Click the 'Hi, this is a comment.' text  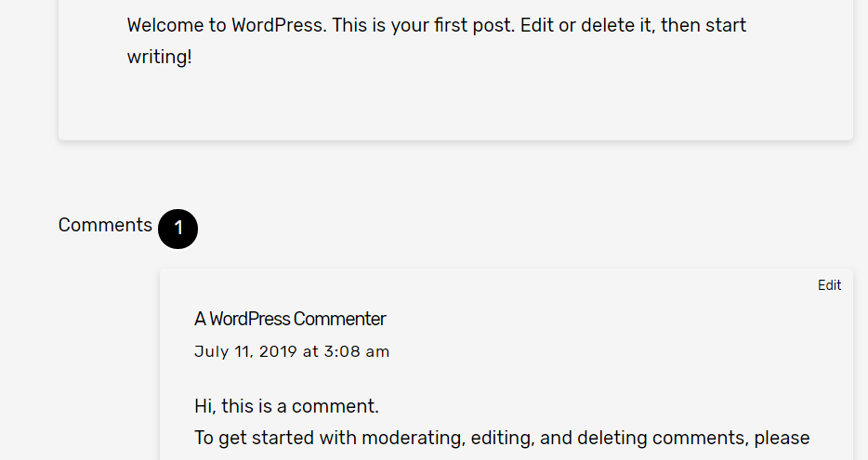point(286,406)
